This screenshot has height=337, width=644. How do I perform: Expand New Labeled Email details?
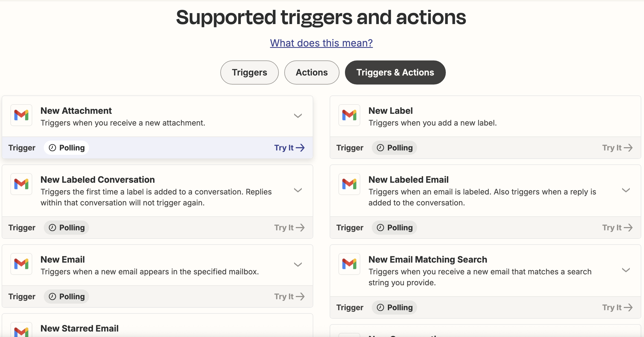[626, 190]
